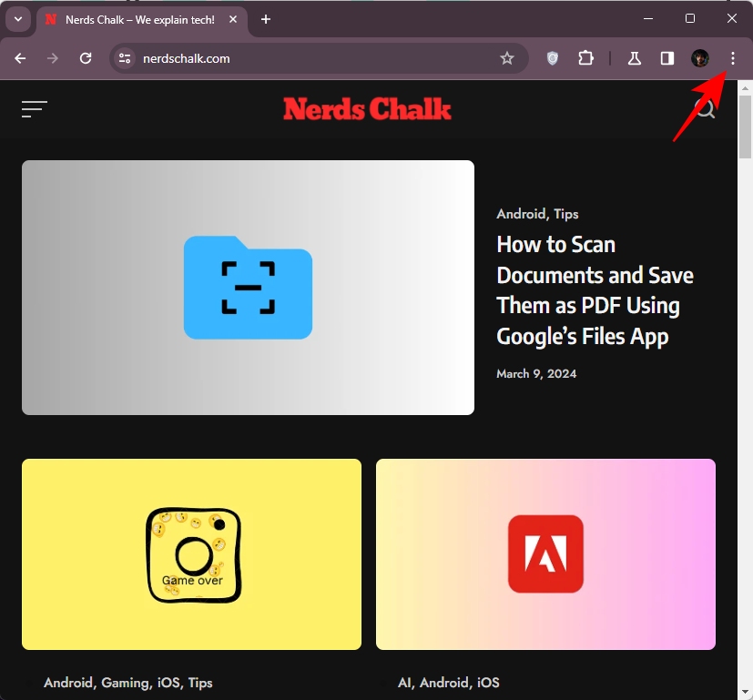Click the Nerds Chalk logo
The image size is (753, 700).
pyautogui.click(x=367, y=109)
